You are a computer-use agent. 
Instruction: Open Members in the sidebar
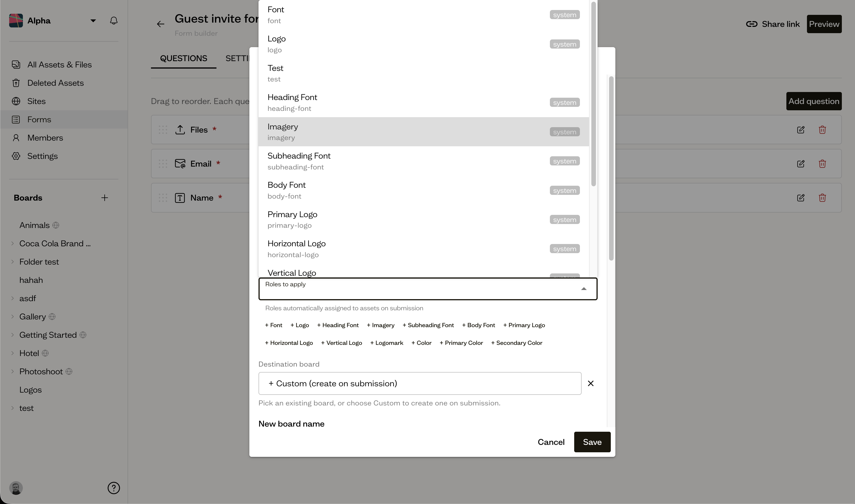pyautogui.click(x=64, y=137)
